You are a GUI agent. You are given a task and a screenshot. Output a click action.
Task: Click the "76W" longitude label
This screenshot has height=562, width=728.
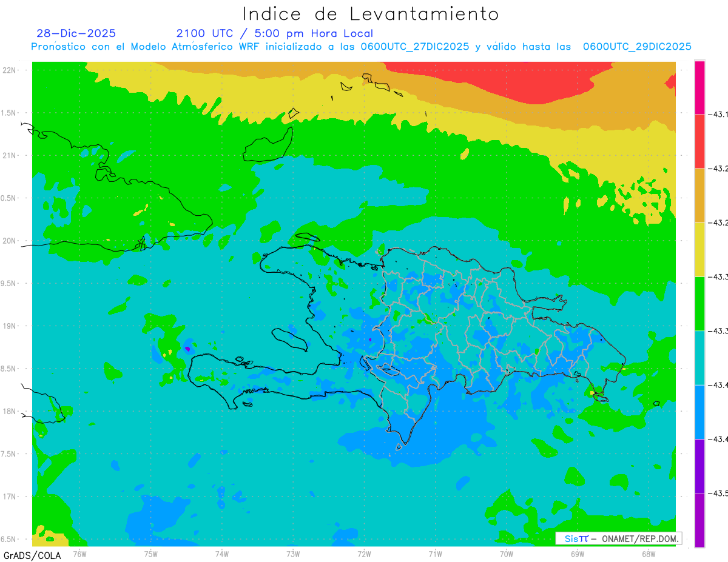tap(79, 553)
